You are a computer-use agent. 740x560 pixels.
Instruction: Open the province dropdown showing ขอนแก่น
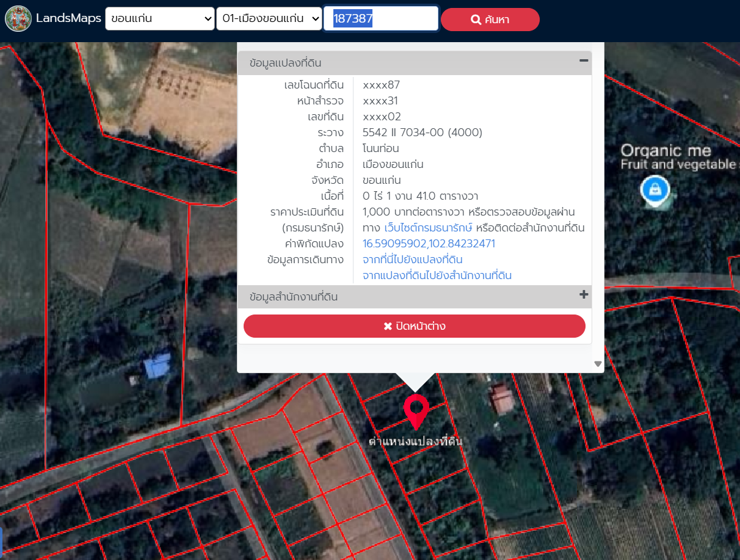tap(160, 19)
